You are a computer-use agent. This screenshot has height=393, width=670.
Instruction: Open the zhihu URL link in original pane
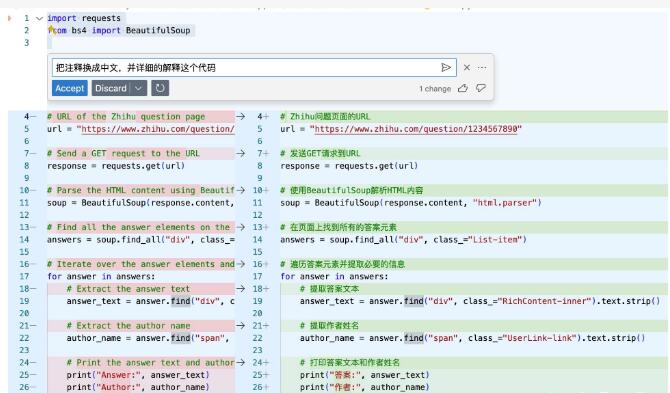click(158, 129)
